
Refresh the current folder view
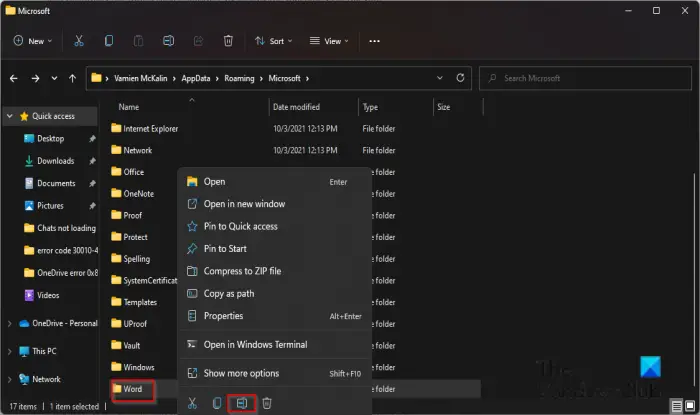(460, 78)
